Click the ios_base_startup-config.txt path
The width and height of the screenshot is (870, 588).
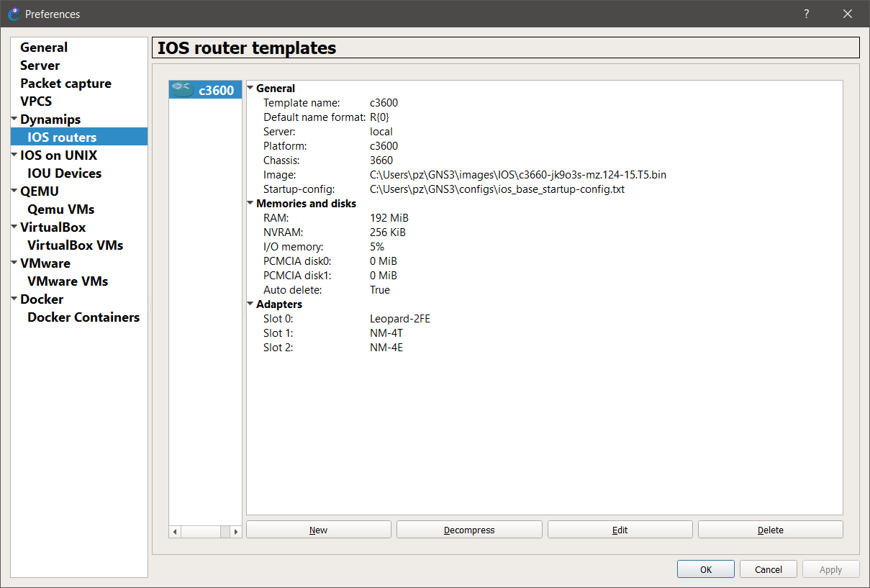[x=497, y=189]
